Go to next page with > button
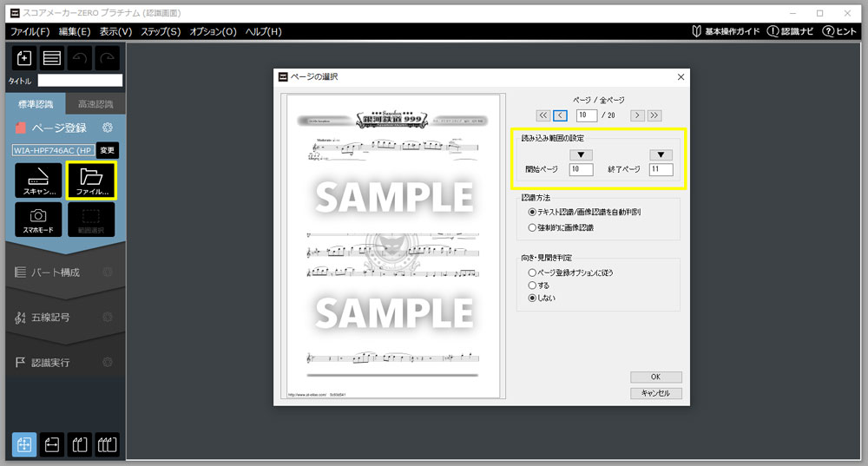 637,115
